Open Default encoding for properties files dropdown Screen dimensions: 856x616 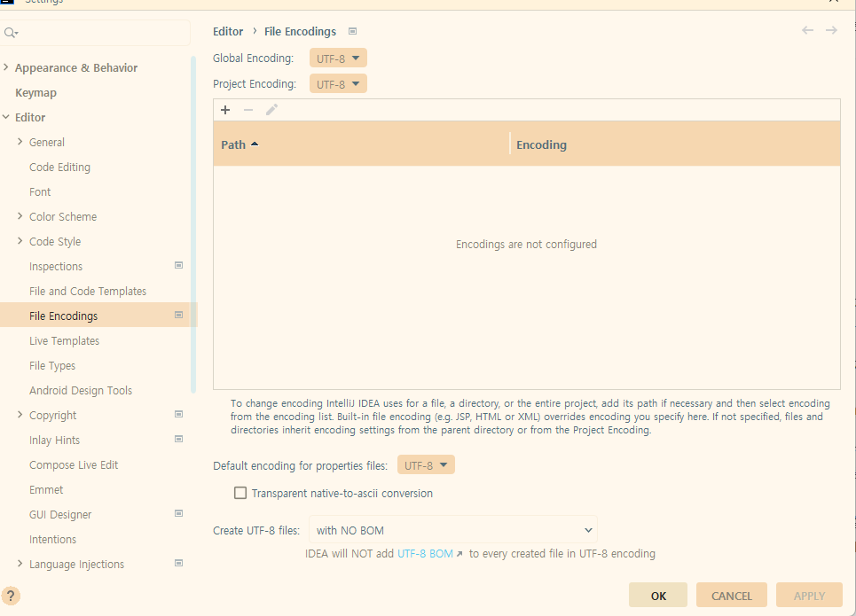(426, 465)
